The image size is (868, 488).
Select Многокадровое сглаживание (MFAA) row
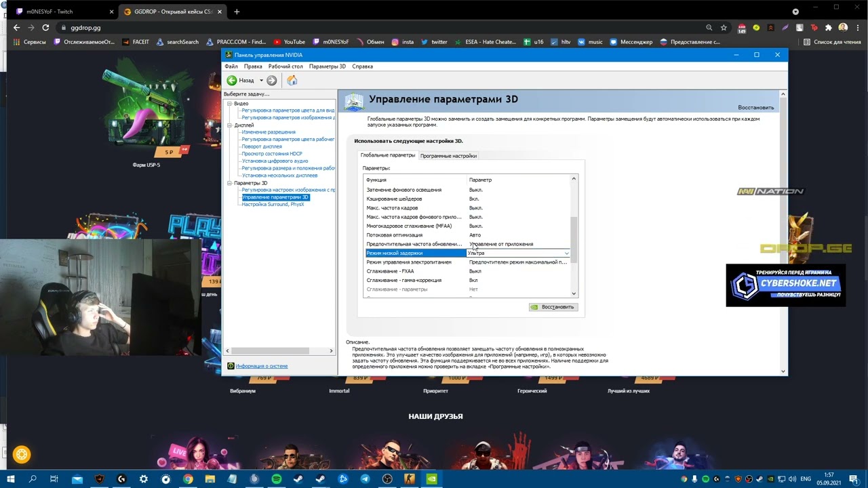click(x=468, y=226)
